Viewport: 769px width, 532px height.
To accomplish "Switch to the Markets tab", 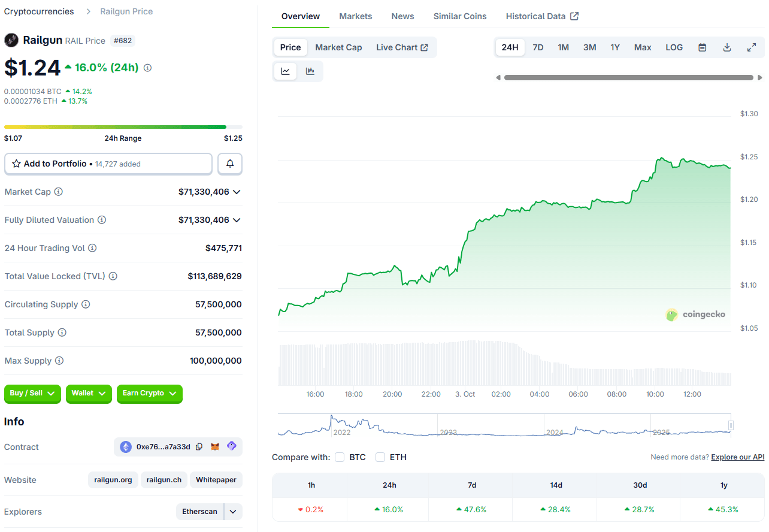I will coord(355,16).
